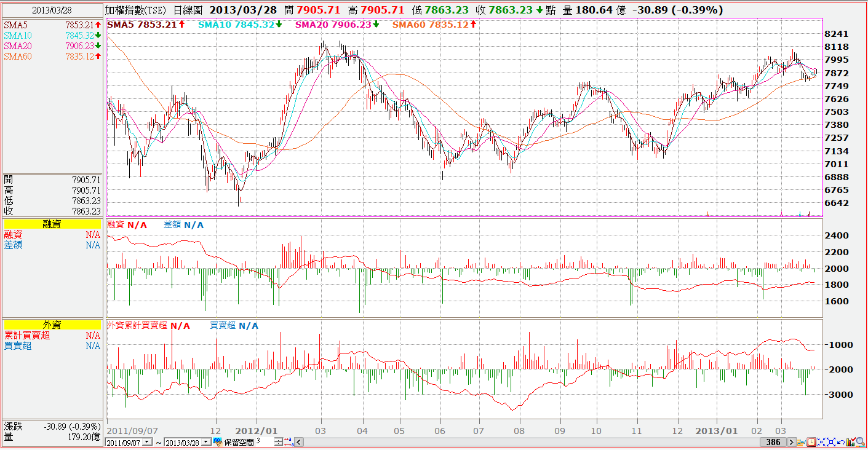This screenshot has width=868, height=450.
Task: Click the 2013/03/28 date header box
Action: (52, 10)
